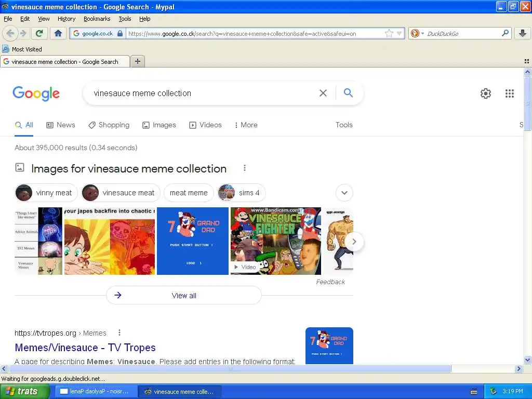Click the magnifier in DuckDuckGo search box
Image resolution: width=532 pixels, height=399 pixels.
pos(505,33)
